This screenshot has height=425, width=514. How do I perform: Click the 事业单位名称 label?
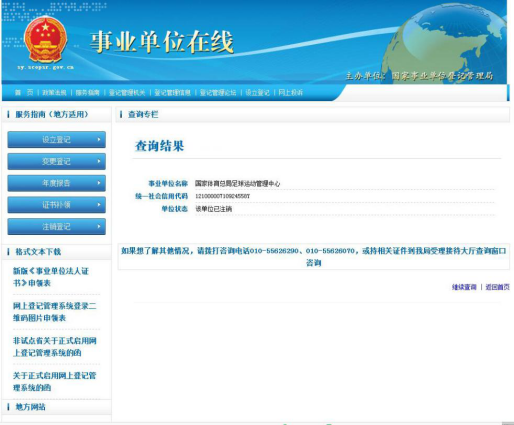point(168,183)
